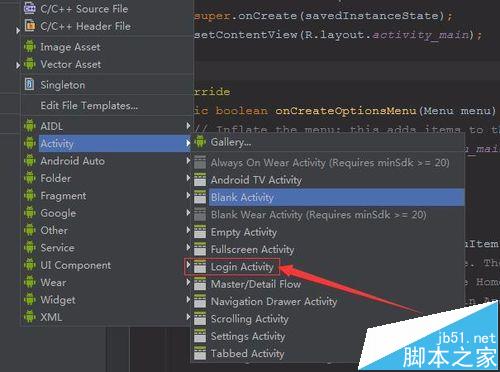The height and width of the screenshot is (372, 500).
Task: Select Image Asset from the menu
Action: (107, 47)
